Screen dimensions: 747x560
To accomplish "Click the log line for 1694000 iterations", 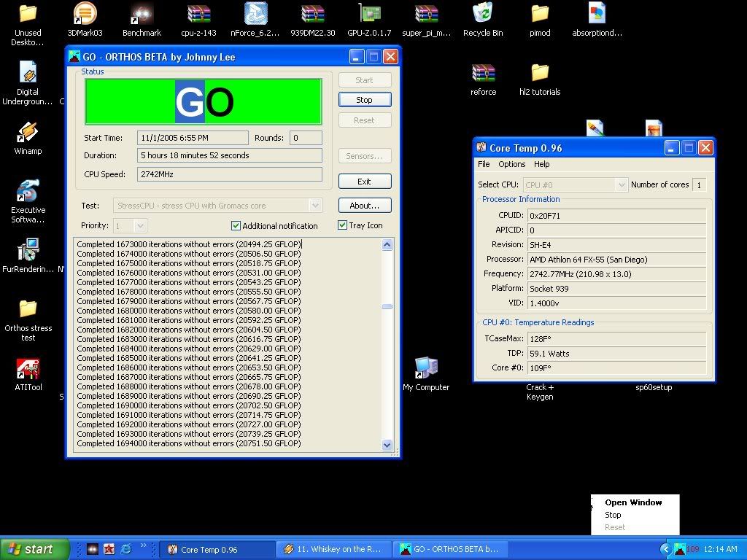I will pyautogui.click(x=189, y=443).
